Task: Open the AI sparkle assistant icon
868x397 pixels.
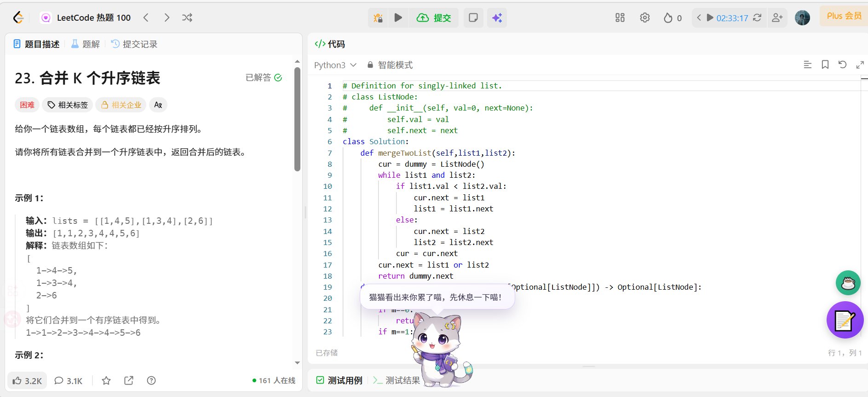Action: pos(497,18)
